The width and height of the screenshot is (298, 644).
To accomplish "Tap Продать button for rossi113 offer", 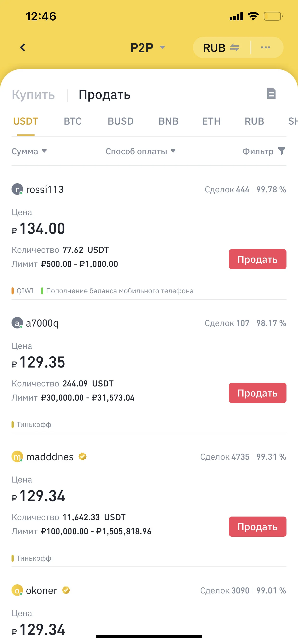I will click(x=257, y=259).
